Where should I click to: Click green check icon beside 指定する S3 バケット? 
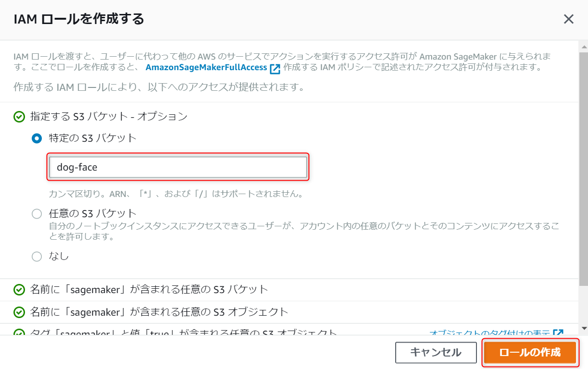(19, 117)
